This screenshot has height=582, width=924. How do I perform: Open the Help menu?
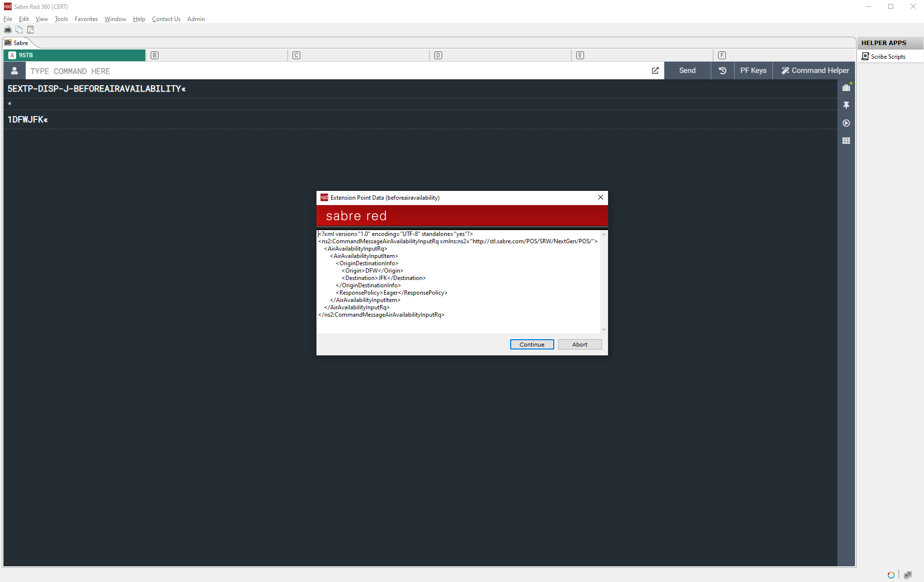click(x=139, y=19)
